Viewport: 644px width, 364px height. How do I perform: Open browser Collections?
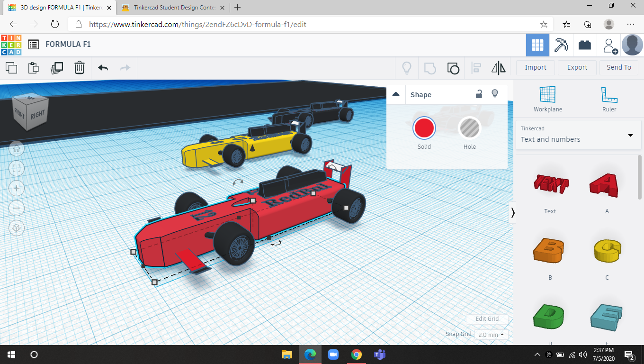588,24
